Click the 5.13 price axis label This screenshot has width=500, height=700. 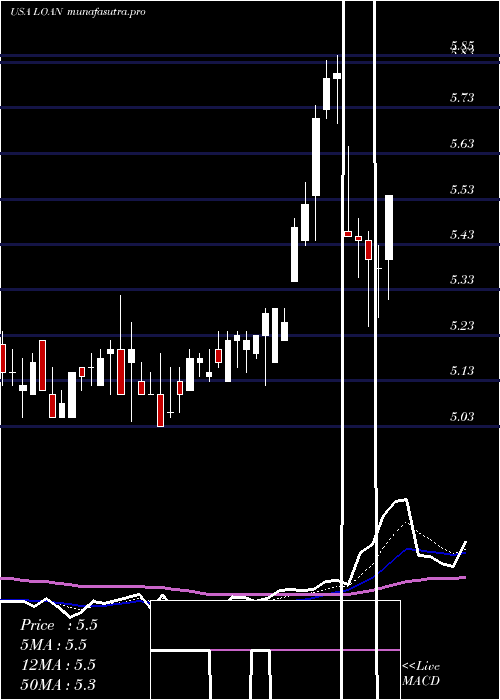point(462,371)
